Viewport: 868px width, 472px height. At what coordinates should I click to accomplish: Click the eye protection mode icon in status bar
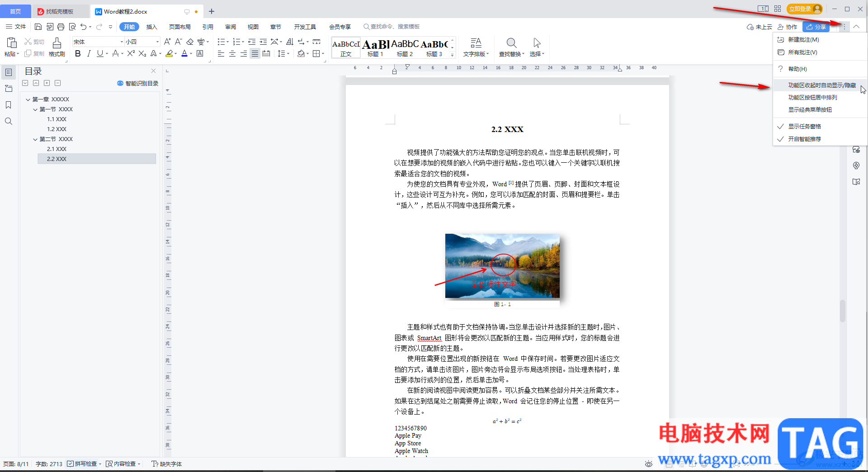pyautogui.click(x=649, y=464)
